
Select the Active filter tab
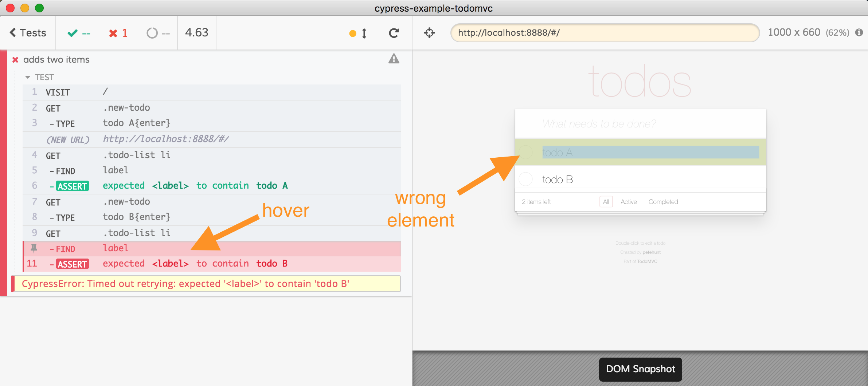pos(629,202)
